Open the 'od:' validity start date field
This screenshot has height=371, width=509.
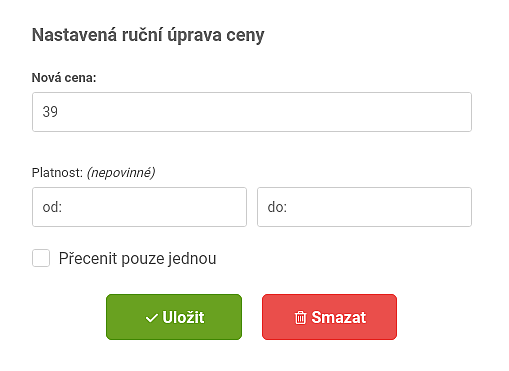point(139,207)
